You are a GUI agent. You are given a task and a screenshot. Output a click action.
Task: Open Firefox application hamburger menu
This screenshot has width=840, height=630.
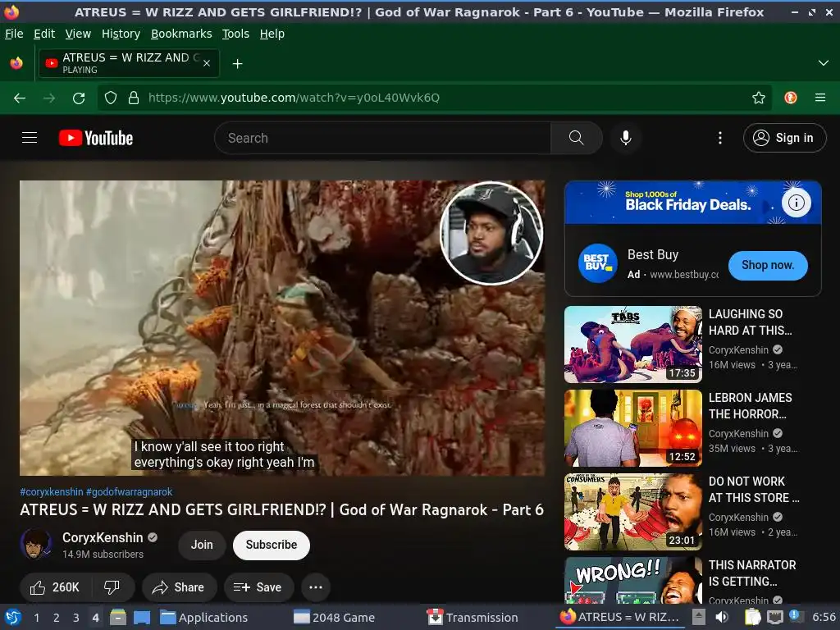820,98
